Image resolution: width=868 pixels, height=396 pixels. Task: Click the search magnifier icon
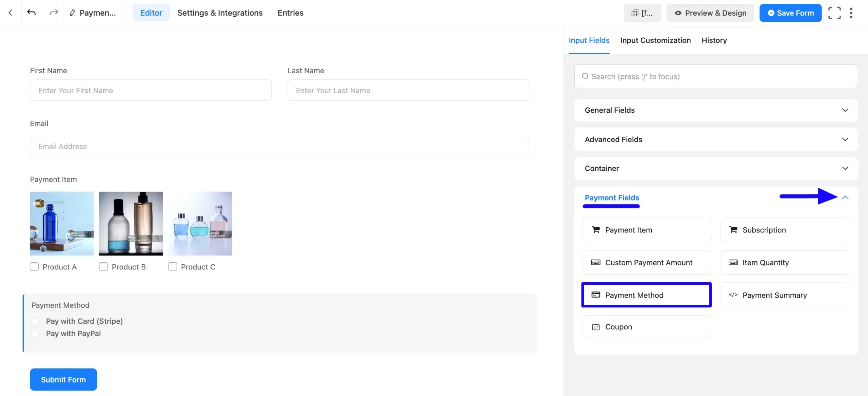click(585, 76)
